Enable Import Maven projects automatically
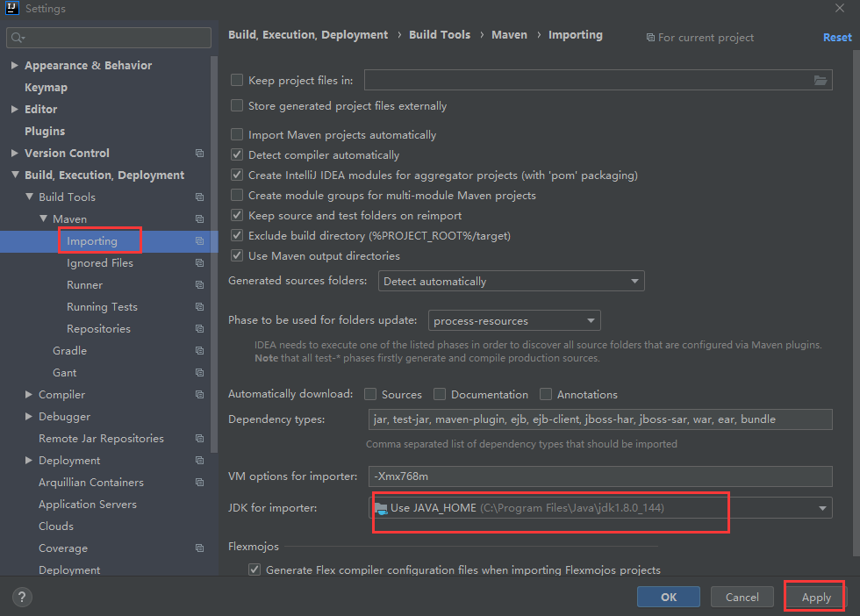Viewport: 860px width, 616px height. point(237,134)
